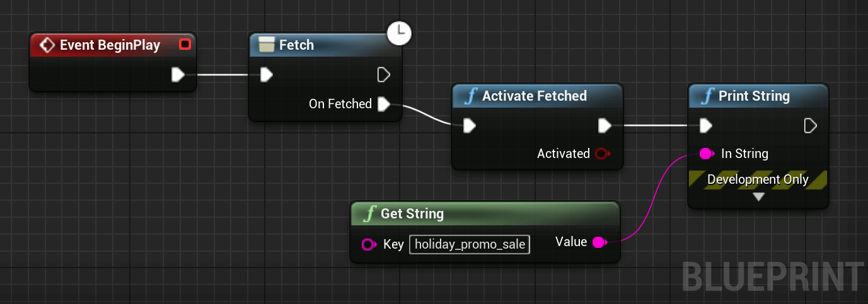Viewport: 868px width, 304px height.
Task: Select the Fetch node title bar
Action: tap(325, 45)
